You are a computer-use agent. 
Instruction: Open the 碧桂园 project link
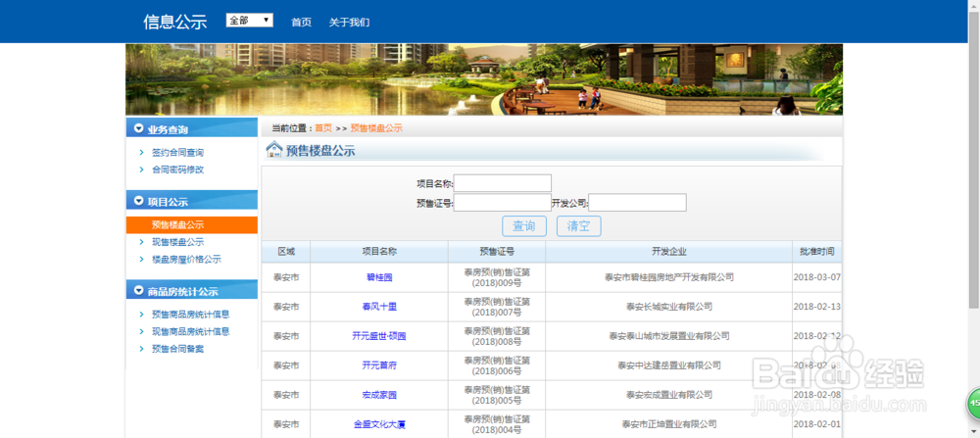tap(379, 277)
